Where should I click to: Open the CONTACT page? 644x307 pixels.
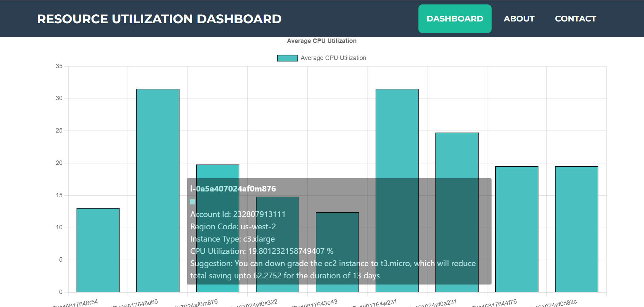click(575, 19)
